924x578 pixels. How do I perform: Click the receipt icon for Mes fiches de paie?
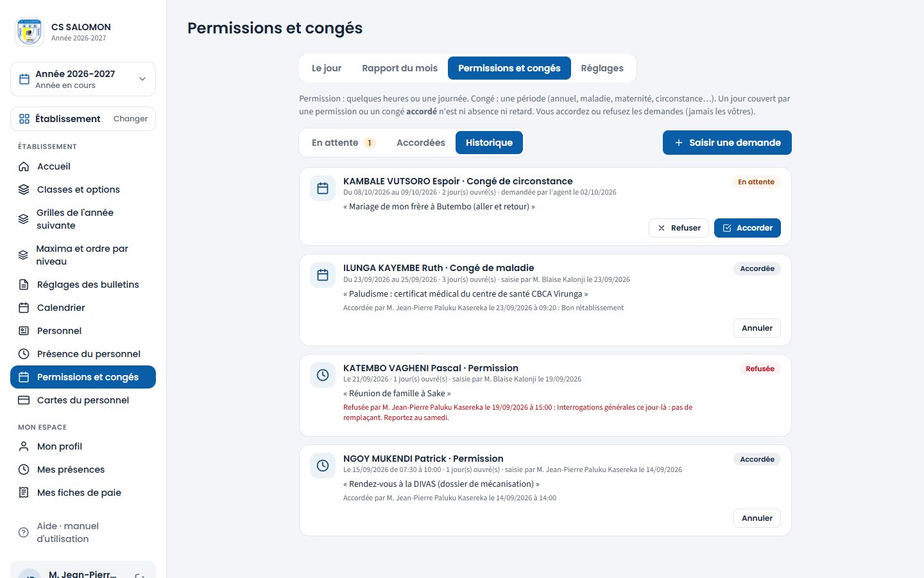point(24,493)
